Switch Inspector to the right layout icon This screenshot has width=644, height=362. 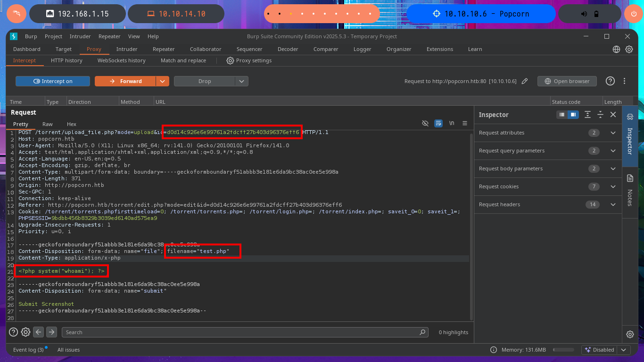click(573, 115)
